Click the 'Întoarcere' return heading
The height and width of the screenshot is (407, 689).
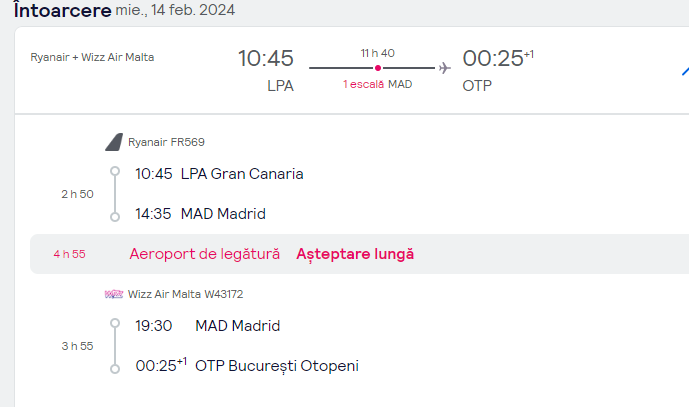pos(62,10)
